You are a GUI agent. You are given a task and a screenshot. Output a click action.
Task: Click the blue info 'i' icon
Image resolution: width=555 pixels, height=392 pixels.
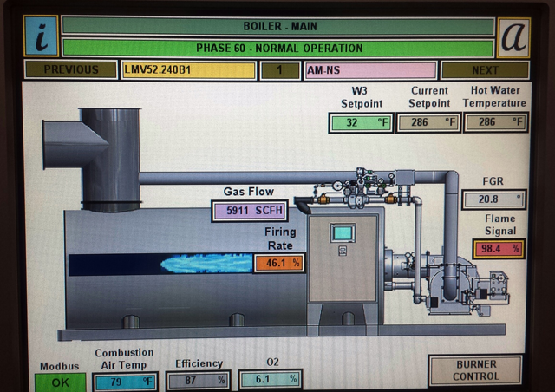click(x=42, y=36)
